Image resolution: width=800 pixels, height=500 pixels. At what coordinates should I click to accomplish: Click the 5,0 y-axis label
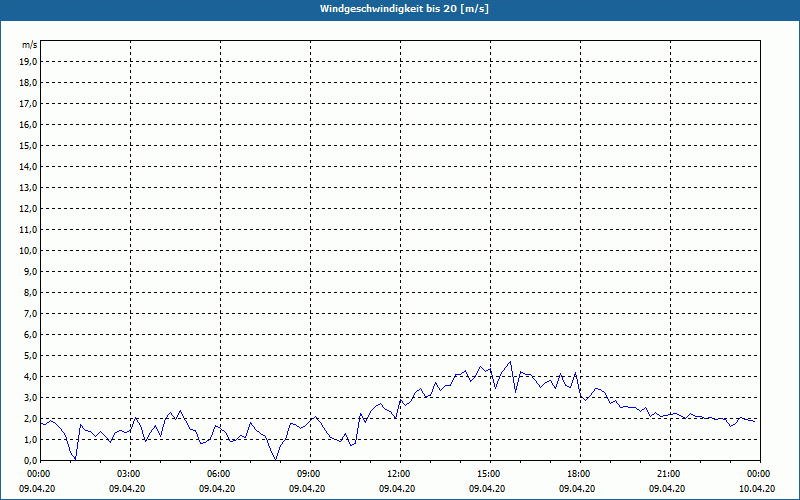click(31, 355)
